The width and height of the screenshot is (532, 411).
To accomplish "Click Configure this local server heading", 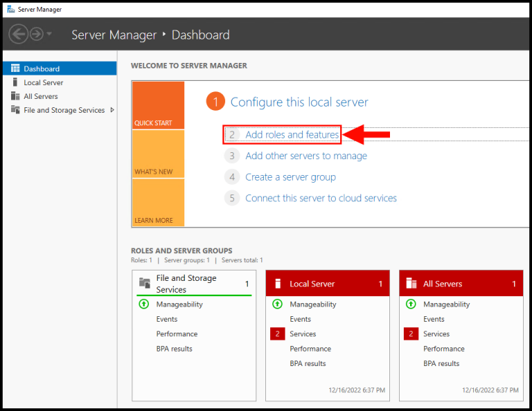I will (x=299, y=102).
